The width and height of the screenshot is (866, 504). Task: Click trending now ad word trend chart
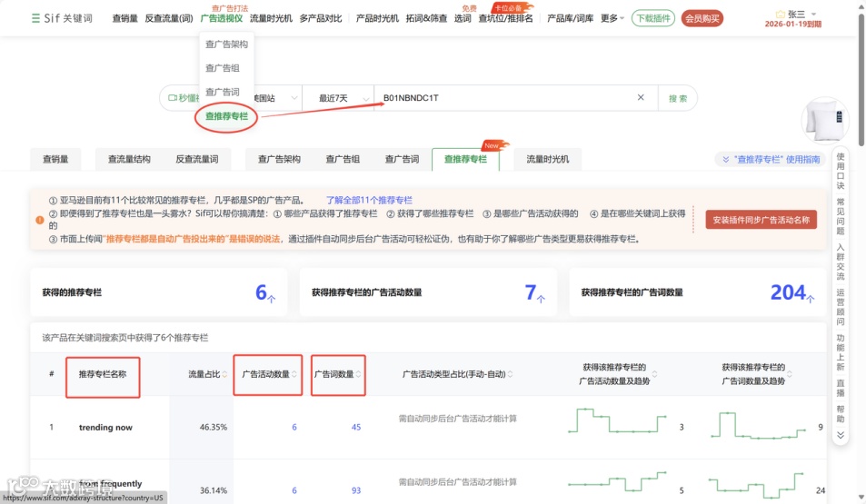[758, 425]
